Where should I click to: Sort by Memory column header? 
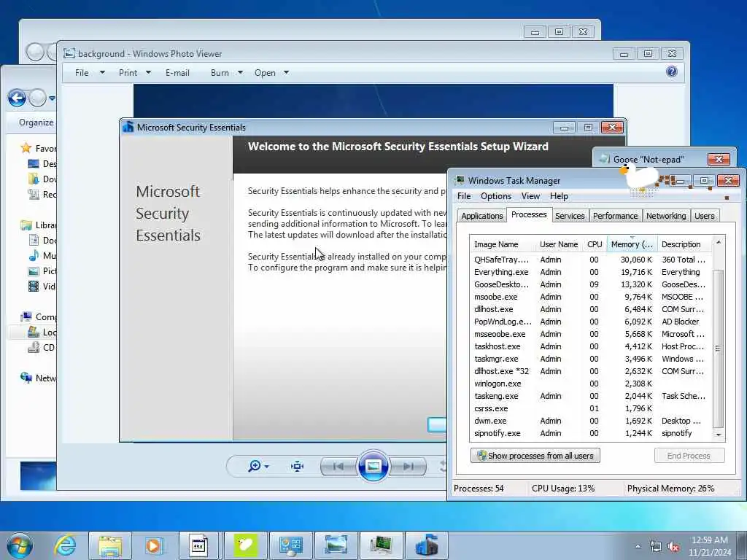click(632, 244)
